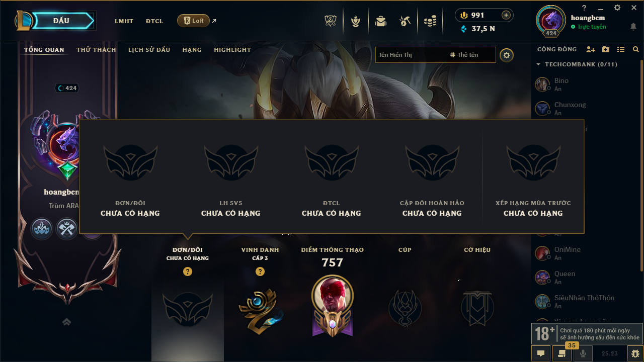Switch to the THỬ THÁCH tab
The image size is (644, 362).
pos(96,50)
